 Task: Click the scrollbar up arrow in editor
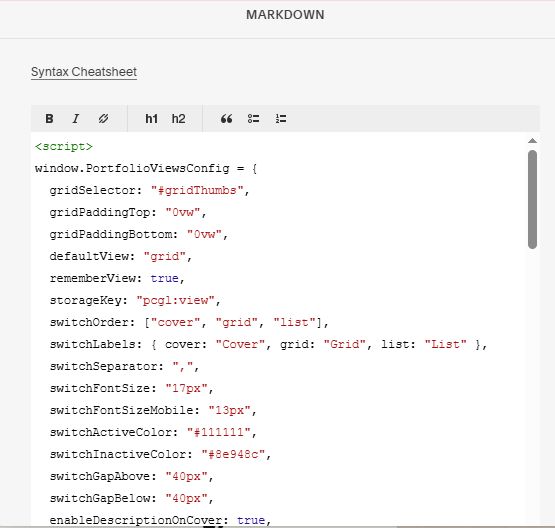click(x=532, y=141)
